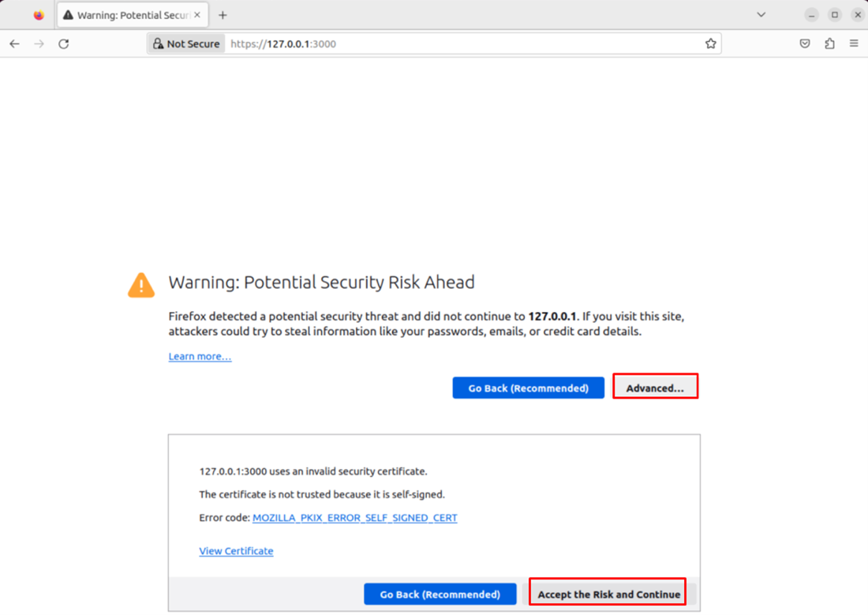
Task: Open MOZILLA_PKIX_ERROR_SELF_SIGNED_CERT error code link
Action: [354, 518]
